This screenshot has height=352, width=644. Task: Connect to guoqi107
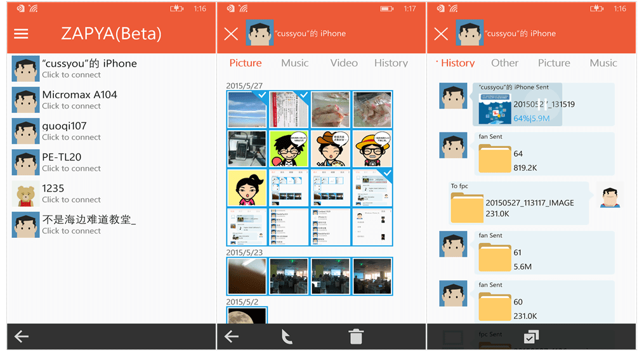click(111, 131)
